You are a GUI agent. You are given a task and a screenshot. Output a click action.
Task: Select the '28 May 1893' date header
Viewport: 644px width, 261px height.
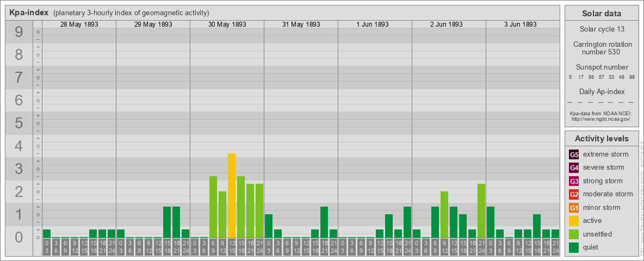(x=79, y=24)
